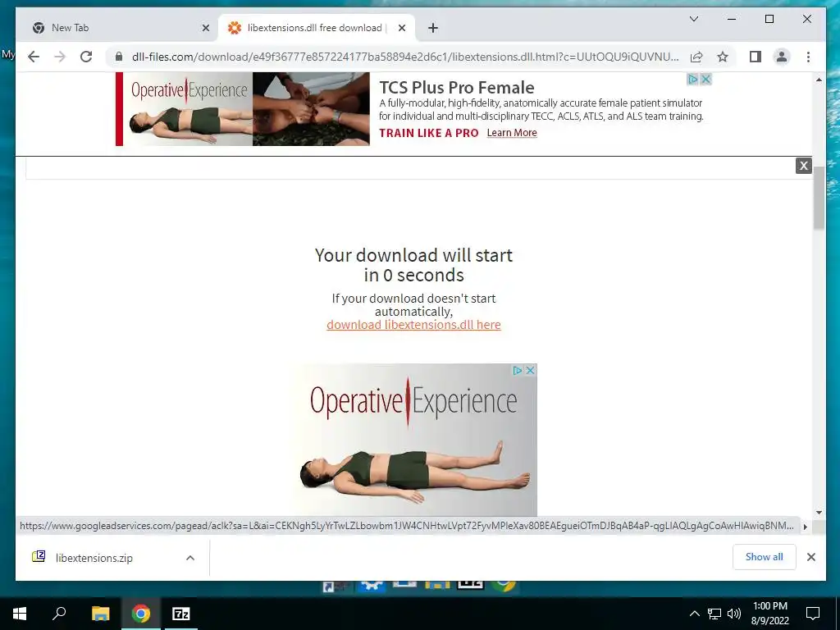Share this page icon

(696, 57)
